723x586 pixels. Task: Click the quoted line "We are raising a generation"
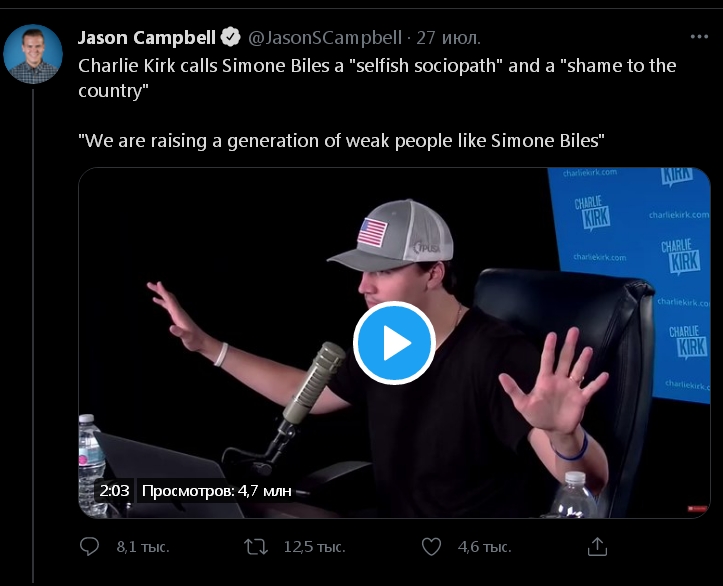[x=341, y=141]
